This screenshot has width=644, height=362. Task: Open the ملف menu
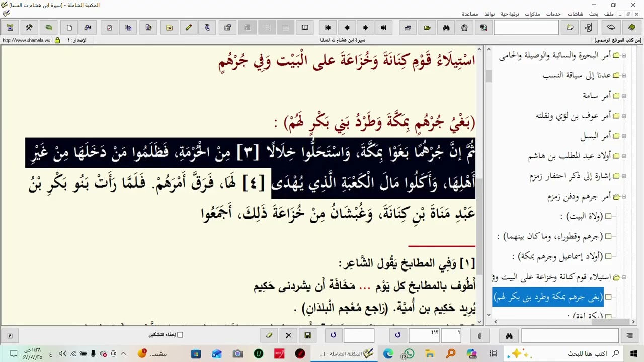tap(609, 14)
